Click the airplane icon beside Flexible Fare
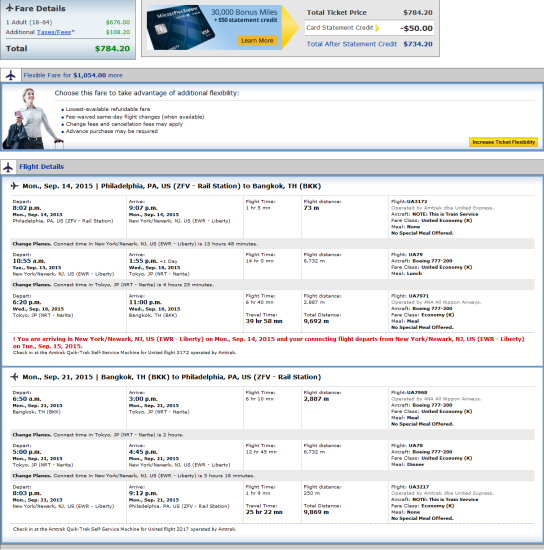This screenshot has height=550, width=544. click(x=11, y=75)
